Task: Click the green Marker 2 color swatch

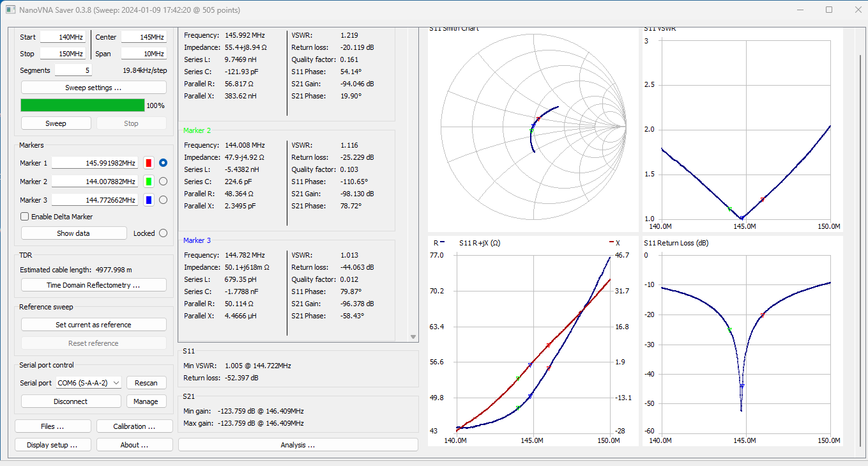Action: click(149, 182)
